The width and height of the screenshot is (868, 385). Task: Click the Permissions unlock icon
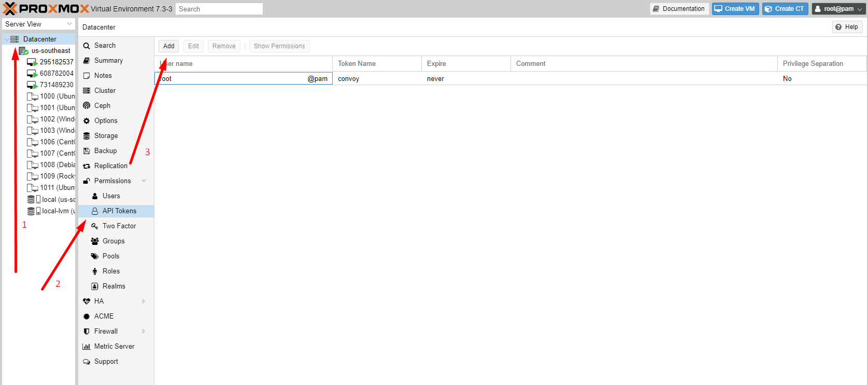pos(87,181)
